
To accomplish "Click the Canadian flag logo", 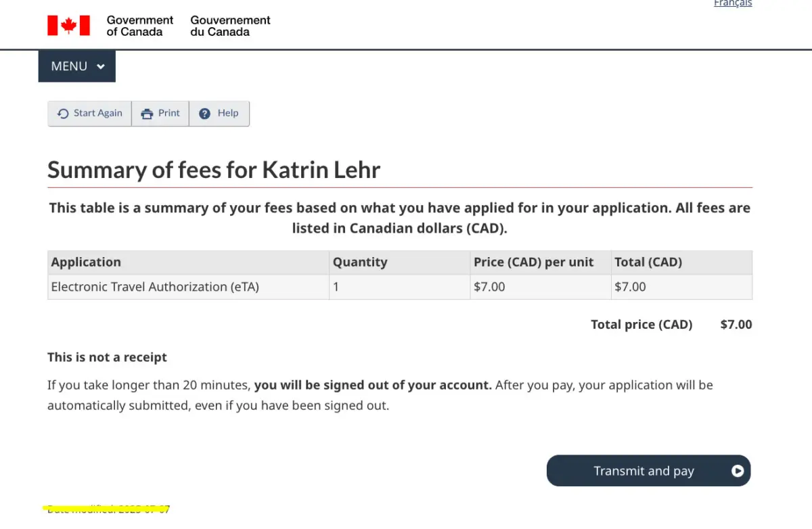I will (x=68, y=26).
